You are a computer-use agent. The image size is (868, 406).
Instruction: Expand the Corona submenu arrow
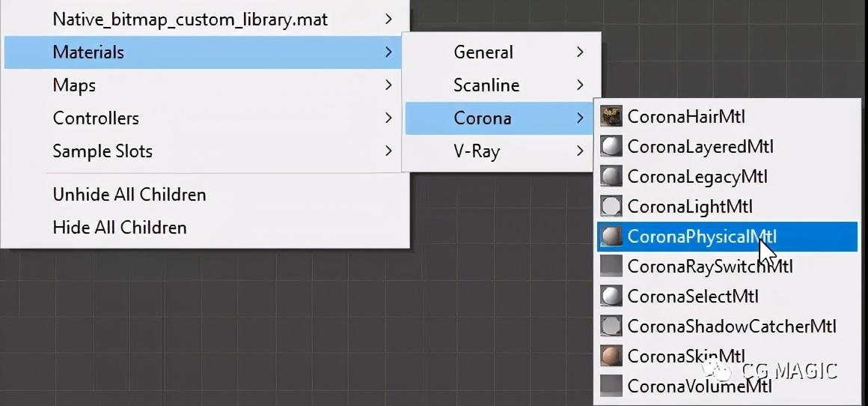(580, 118)
